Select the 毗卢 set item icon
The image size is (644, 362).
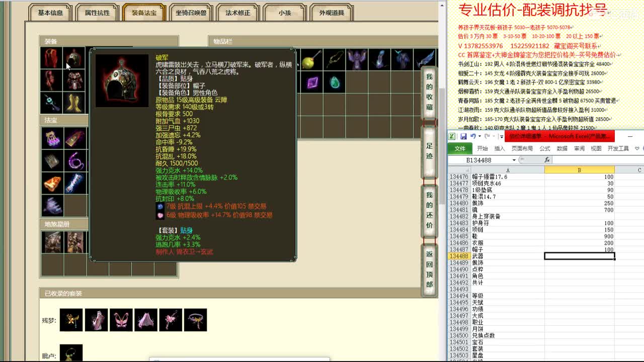click(x=71, y=353)
